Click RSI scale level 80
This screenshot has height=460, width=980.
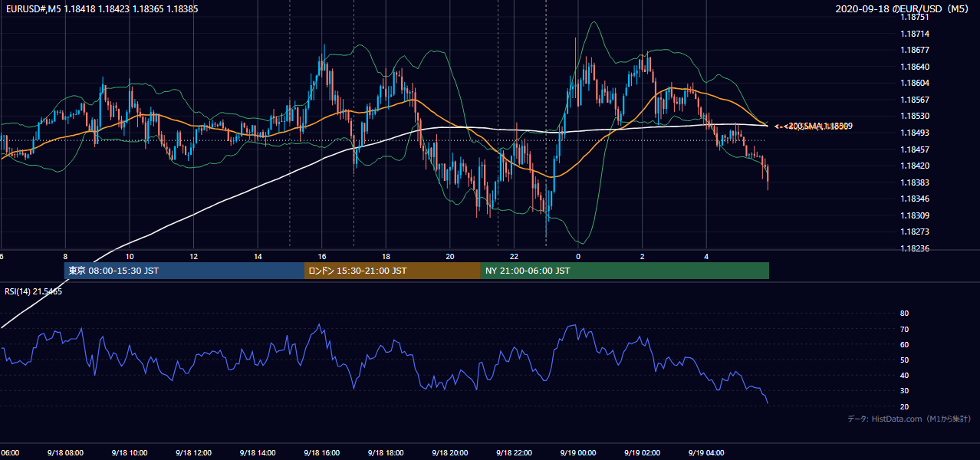pos(904,314)
